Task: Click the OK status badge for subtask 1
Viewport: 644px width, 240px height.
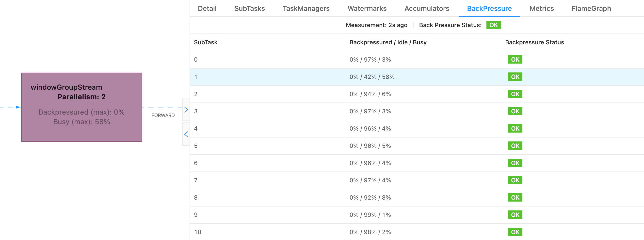Action: pyautogui.click(x=515, y=77)
